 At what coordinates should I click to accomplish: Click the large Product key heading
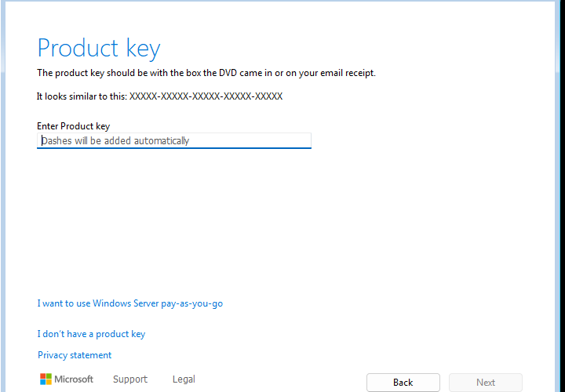pos(99,48)
